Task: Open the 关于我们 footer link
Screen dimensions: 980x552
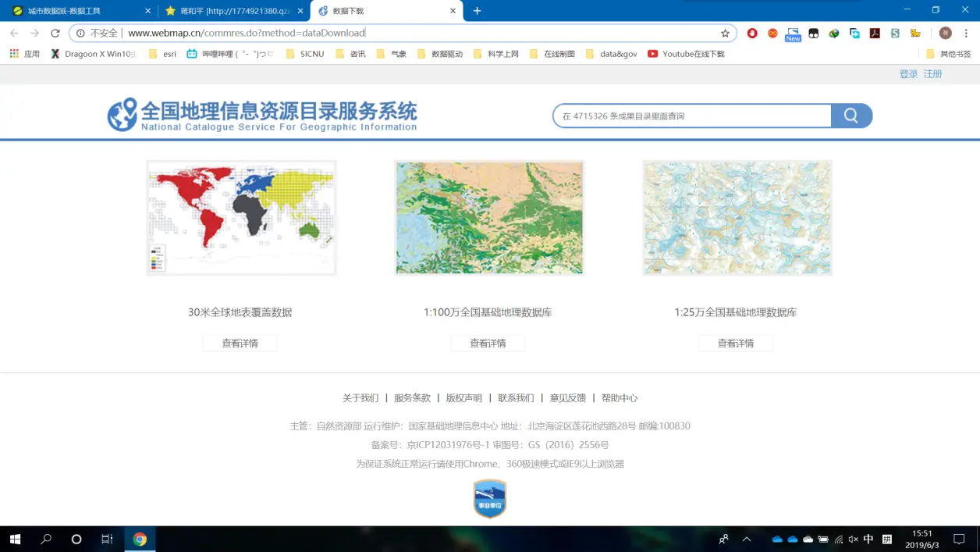Action: pos(360,397)
